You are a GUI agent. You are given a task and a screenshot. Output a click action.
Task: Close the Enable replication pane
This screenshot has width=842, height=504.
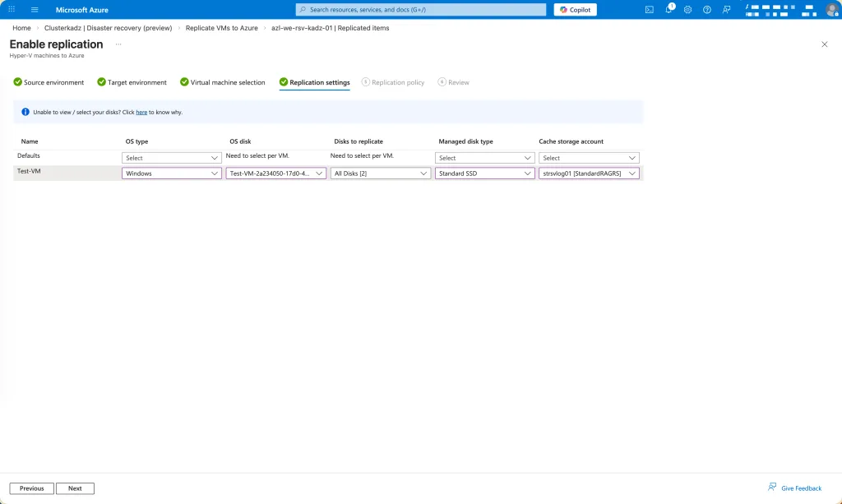click(x=824, y=44)
